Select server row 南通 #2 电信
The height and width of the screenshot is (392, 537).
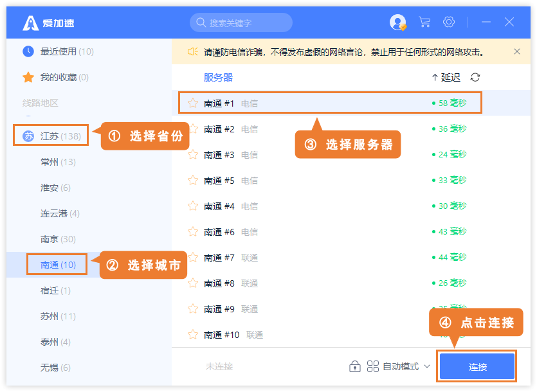(351, 129)
